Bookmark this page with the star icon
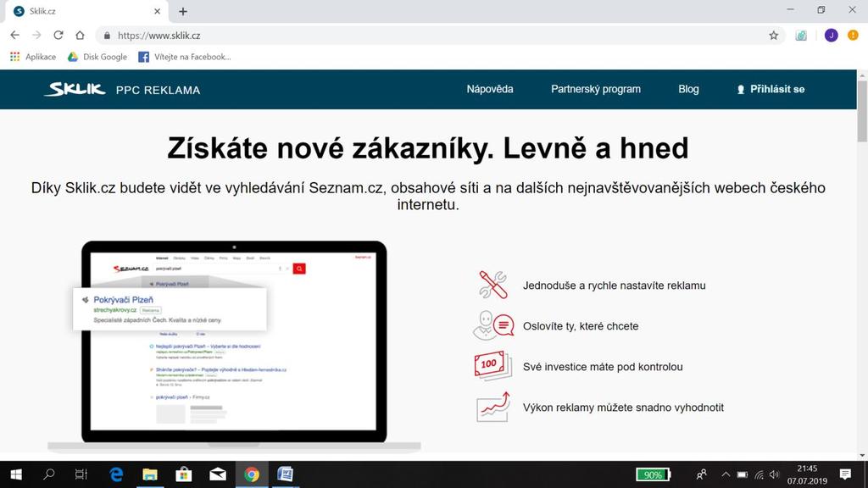The height and width of the screenshot is (488, 868). point(773,36)
